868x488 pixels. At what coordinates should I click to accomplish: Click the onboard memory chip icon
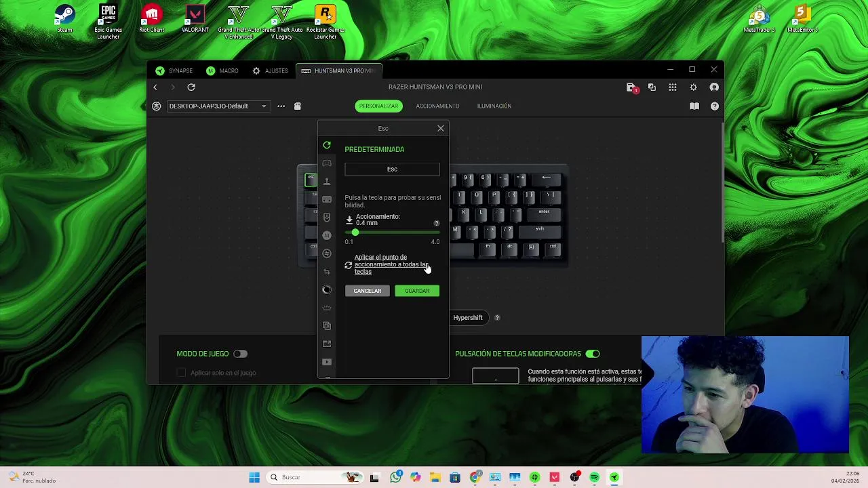click(x=297, y=106)
